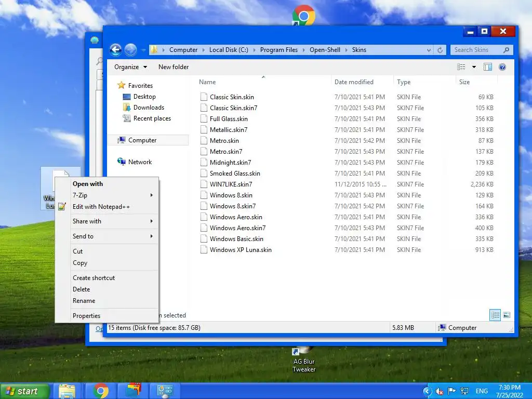The height and width of the screenshot is (399, 532).
Task: Show hidden tray icons with the round arrow
Action: tap(427, 391)
